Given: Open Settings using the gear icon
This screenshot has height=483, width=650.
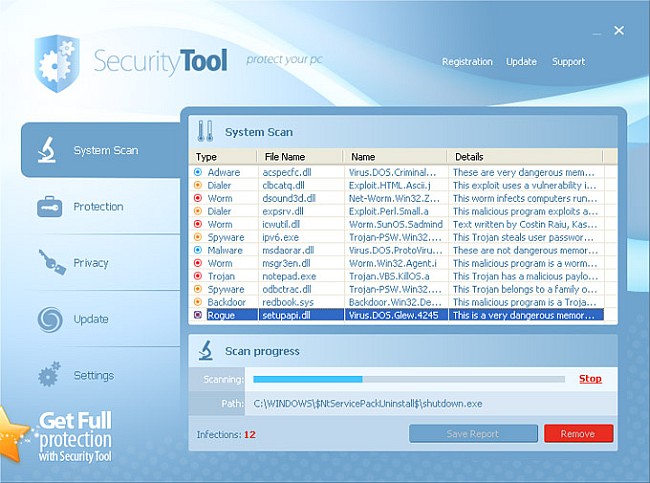Looking at the screenshot, I should click(48, 376).
